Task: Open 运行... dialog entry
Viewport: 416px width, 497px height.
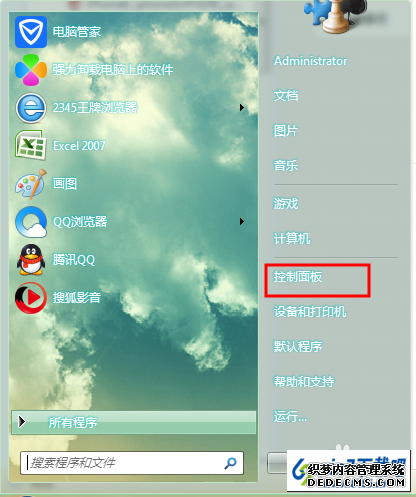Action: coord(290,416)
